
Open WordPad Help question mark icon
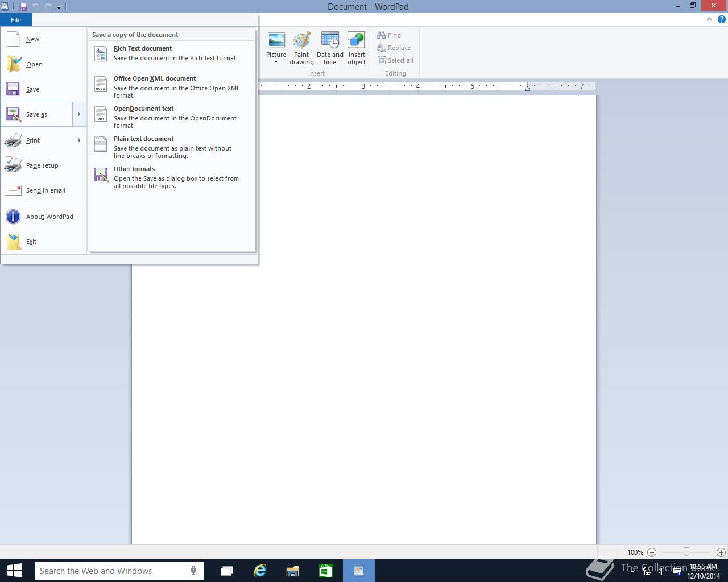[x=721, y=19]
